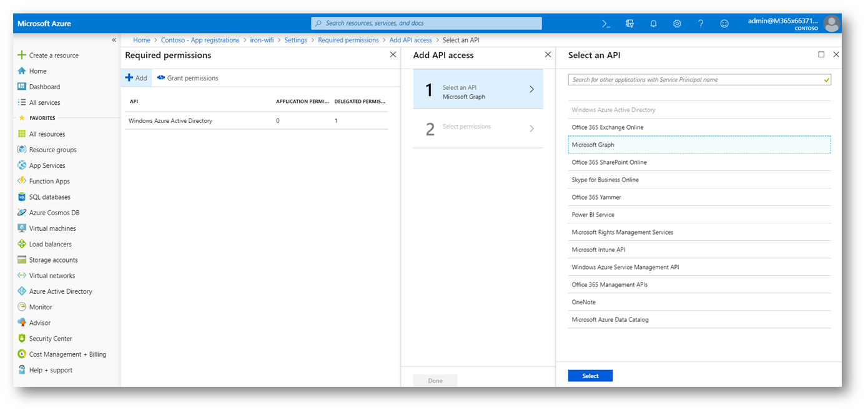Select Skype for Business Online API
Viewport: 868px width, 413px height.
point(699,180)
